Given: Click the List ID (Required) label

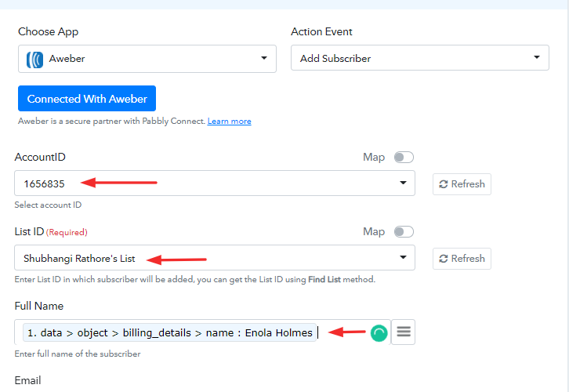Looking at the screenshot, I should point(51,231).
